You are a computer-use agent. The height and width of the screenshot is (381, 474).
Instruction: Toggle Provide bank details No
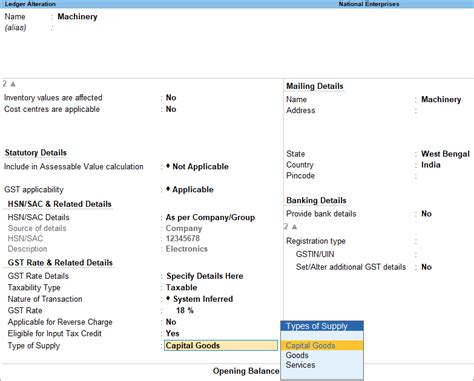tap(426, 214)
